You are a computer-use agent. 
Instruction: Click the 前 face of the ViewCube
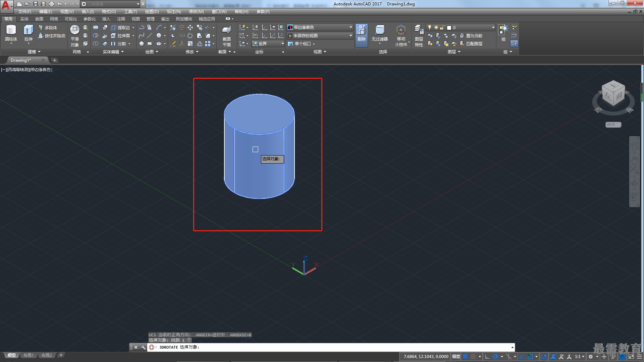pyautogui.click(x=619, y=96)
